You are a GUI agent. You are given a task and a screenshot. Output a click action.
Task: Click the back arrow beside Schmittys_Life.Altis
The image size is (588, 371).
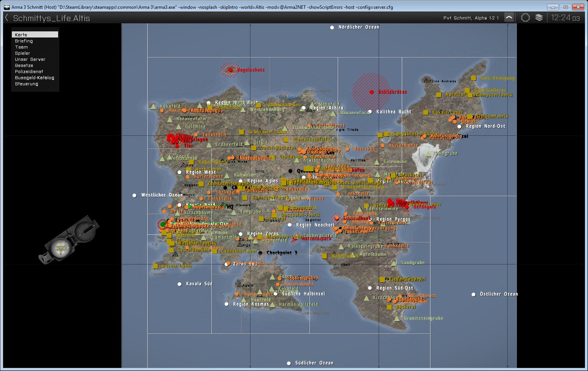pos(6,18)
